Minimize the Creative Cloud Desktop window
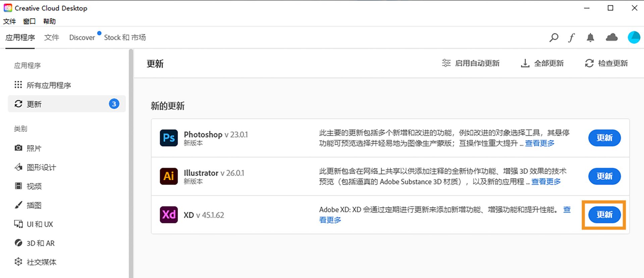The width and height of the screenshot is (644, 278). 587,8
